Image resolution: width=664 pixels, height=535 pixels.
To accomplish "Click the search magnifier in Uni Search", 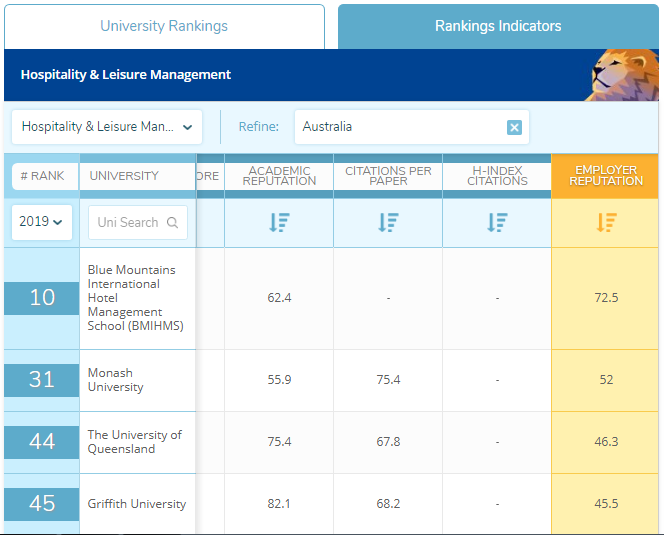I will point(172,222).
